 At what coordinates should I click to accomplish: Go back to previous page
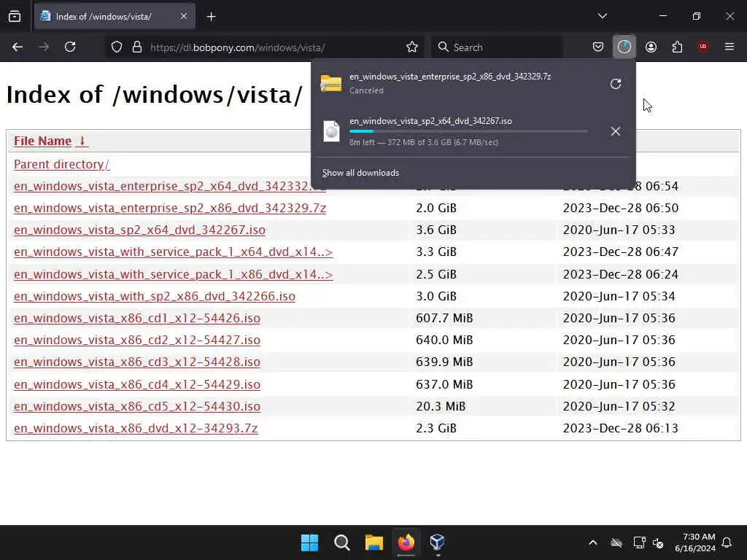pyautogui.click(x=18, y=47)
